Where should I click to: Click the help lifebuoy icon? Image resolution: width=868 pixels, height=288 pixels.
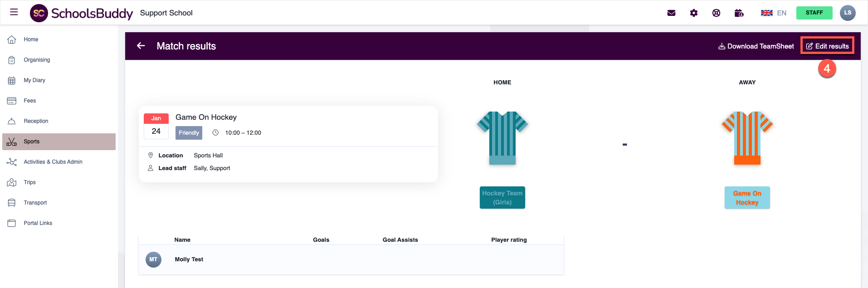(x=716, y=13)
